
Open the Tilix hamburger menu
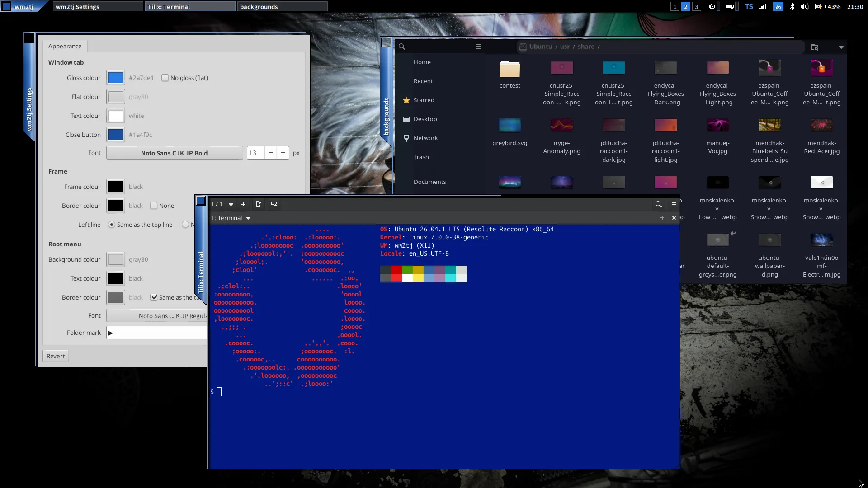(x=674, y=204)
